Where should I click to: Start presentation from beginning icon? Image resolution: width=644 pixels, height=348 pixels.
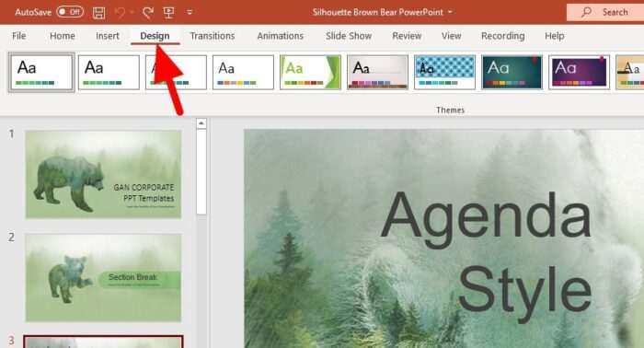[x=168, y=12]
